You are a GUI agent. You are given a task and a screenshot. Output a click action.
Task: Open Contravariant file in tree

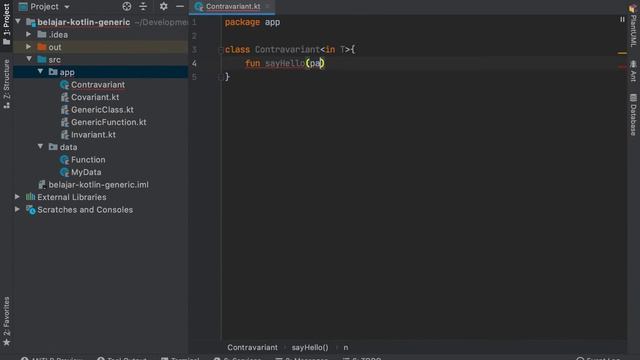(98, 85)
